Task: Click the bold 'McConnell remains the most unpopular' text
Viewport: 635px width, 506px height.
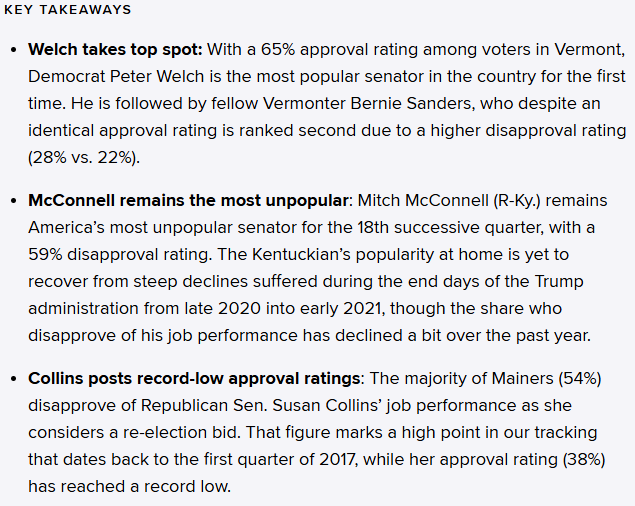Action: pos(188,201)
